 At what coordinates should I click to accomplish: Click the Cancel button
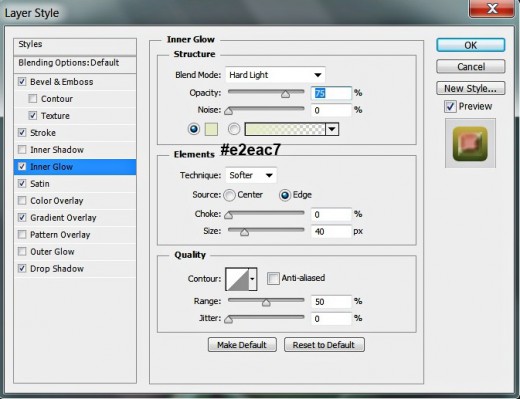coord(471,67)
